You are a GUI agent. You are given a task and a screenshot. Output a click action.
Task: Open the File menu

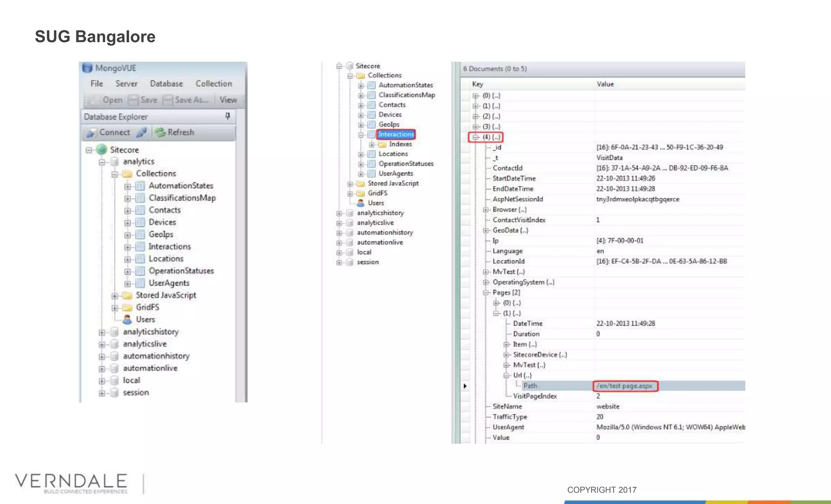click(x=97, y=84)
